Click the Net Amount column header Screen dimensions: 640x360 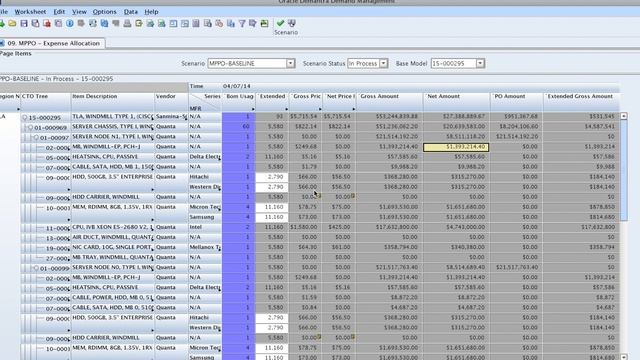pyautogui.click(x=457, y=102)
